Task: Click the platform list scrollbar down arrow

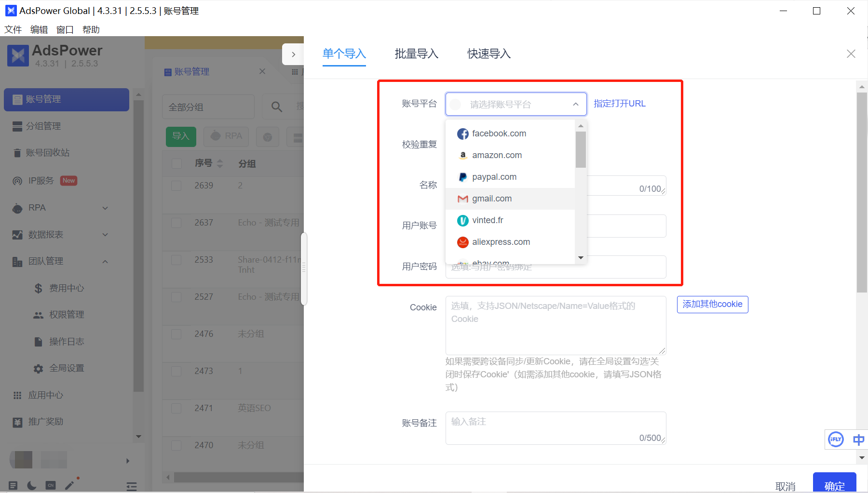Action: pyautogui.click(x=581, y=258)
